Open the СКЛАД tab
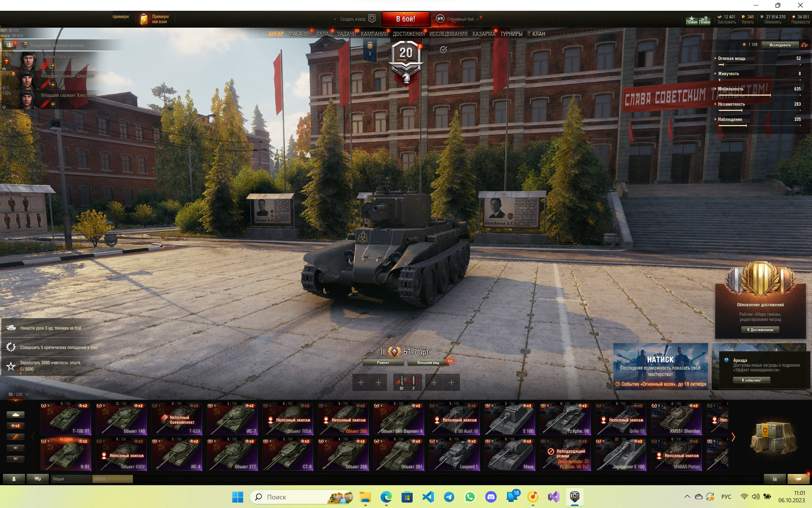 (x=324, y=34)
